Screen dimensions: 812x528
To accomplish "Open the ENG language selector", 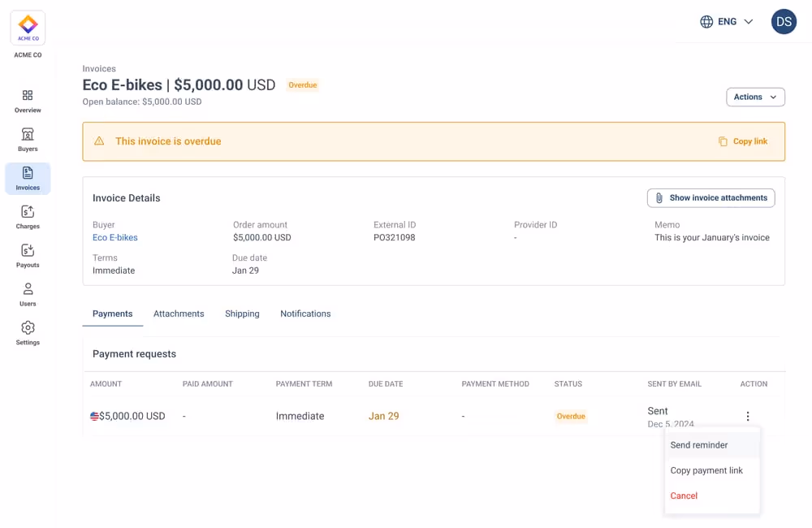I will (x=727, y=22).
